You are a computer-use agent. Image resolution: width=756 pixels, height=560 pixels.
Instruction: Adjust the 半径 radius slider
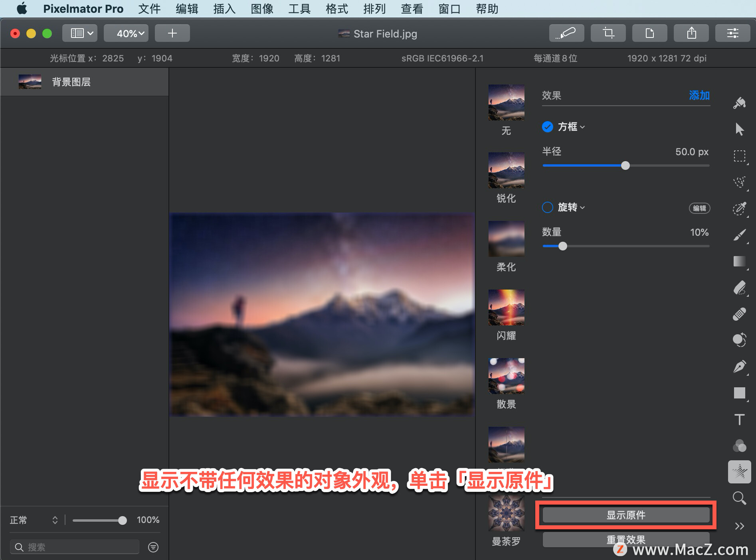pyautogui.click(x=626, y=166)
